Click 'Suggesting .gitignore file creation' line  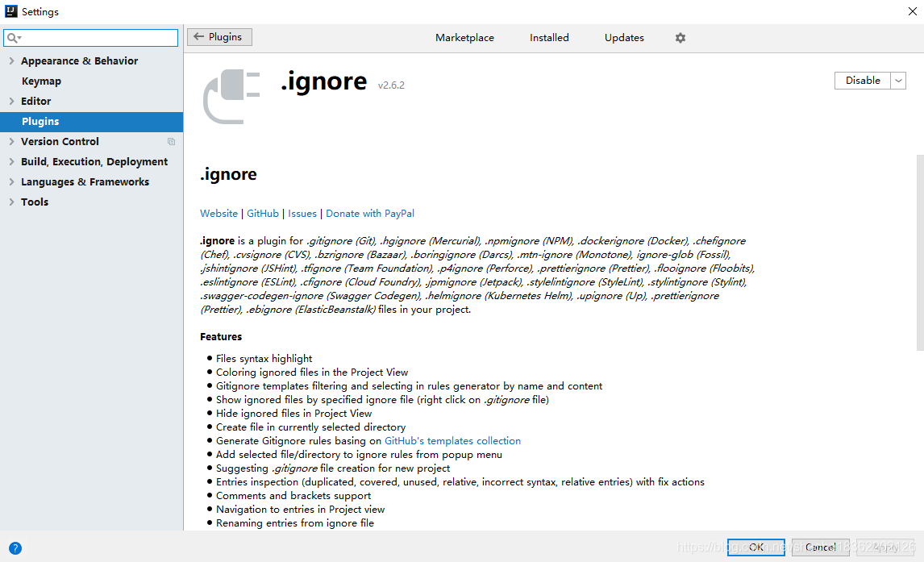[333, 468]
